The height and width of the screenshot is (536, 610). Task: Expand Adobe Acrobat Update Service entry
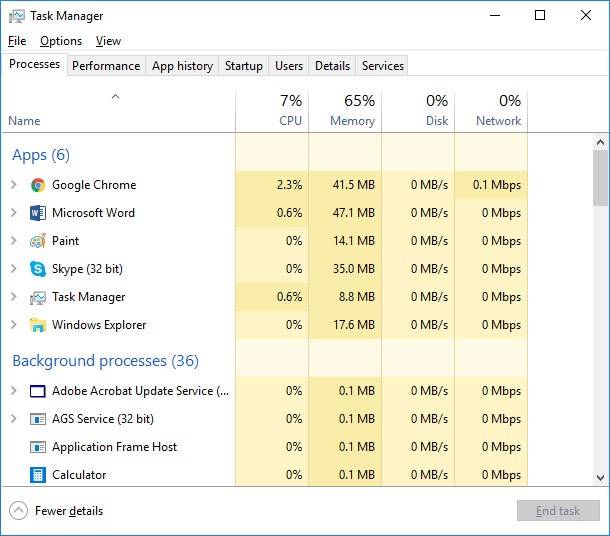(14, 391)
